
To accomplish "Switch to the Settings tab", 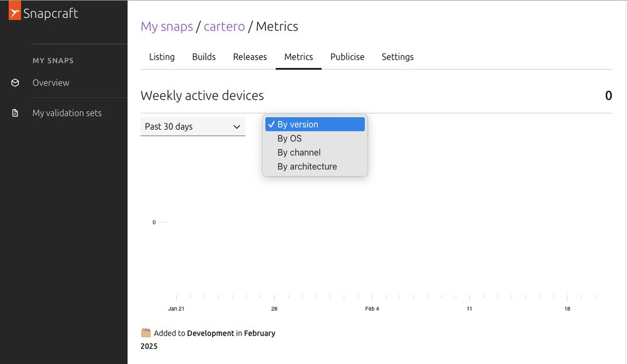I will click(398, 57).
